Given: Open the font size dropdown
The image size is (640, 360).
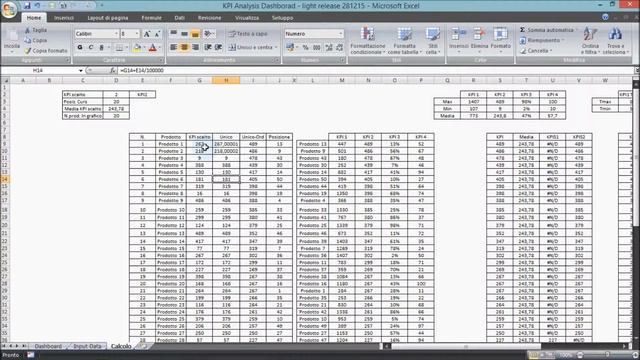Looking at the screenshot, I should (x=137, y=34).
